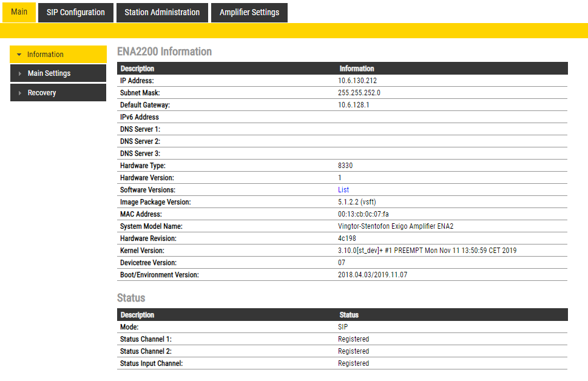This screenshot has width=588, height=381.
Task: Open the SIP Configuration tab
Action: click(x=76, y=13)
